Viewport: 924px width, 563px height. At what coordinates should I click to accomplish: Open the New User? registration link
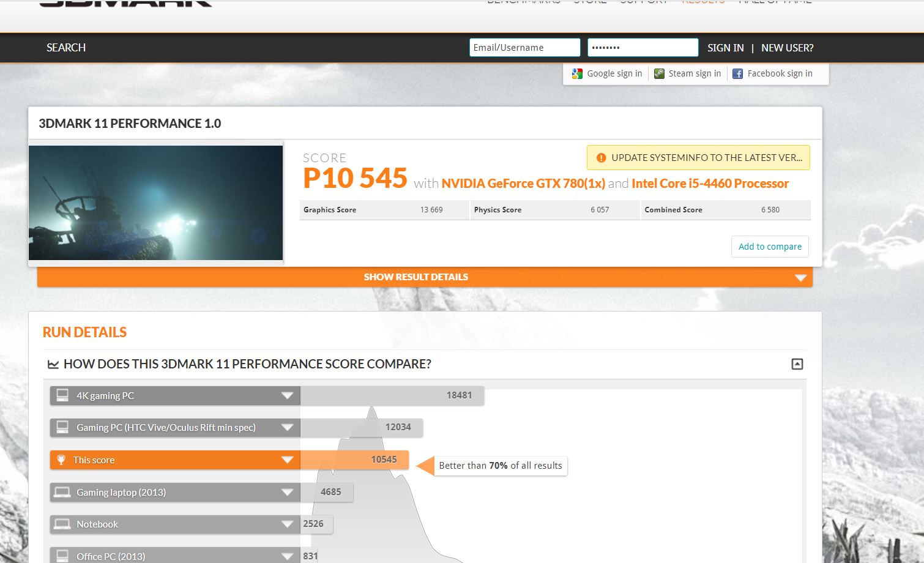coord(788,48)
